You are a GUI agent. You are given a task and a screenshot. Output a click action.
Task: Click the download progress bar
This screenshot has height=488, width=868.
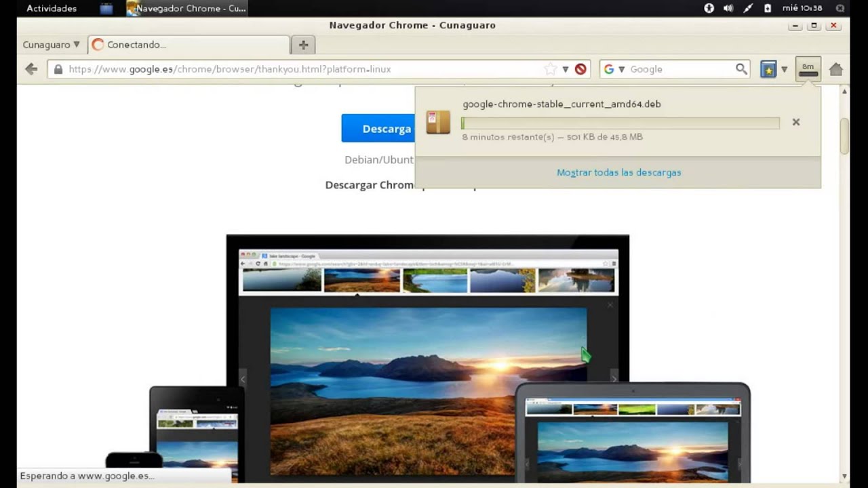(620, 123)
